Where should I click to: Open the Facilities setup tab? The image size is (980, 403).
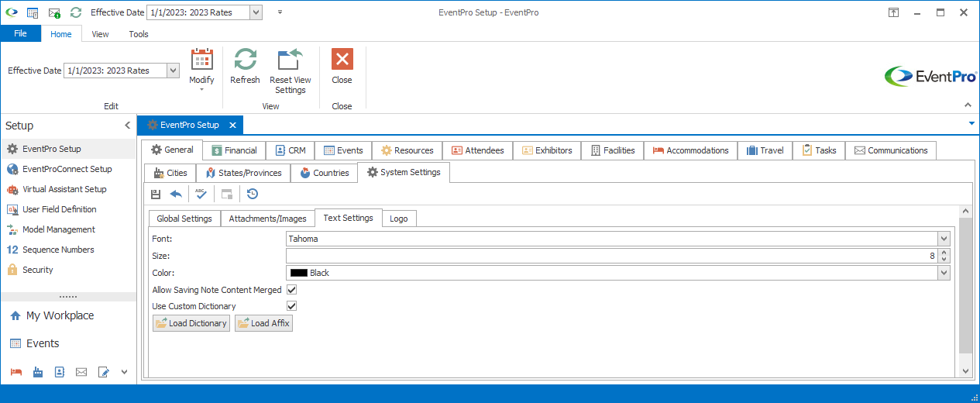tap(612, 150)
